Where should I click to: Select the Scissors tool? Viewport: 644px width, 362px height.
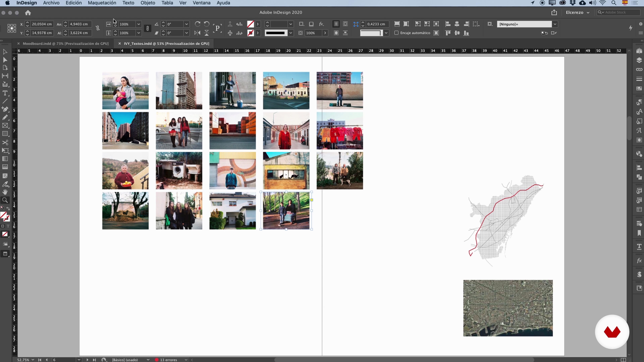[x=5, y=142]
